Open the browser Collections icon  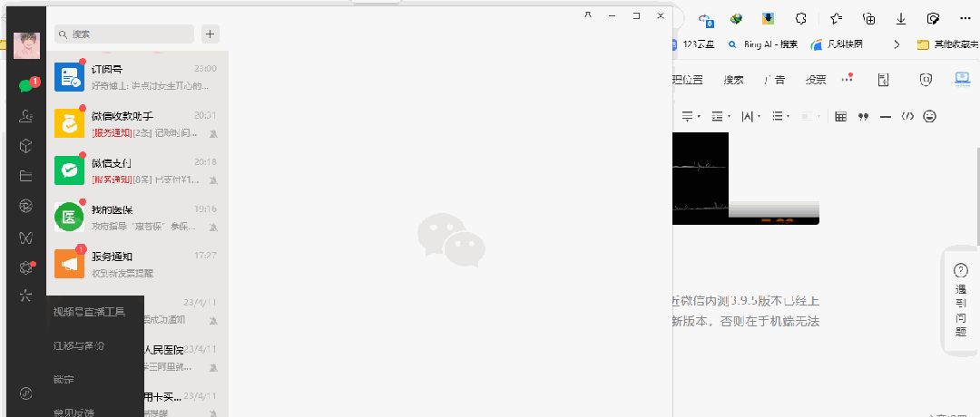coord(868,19)
